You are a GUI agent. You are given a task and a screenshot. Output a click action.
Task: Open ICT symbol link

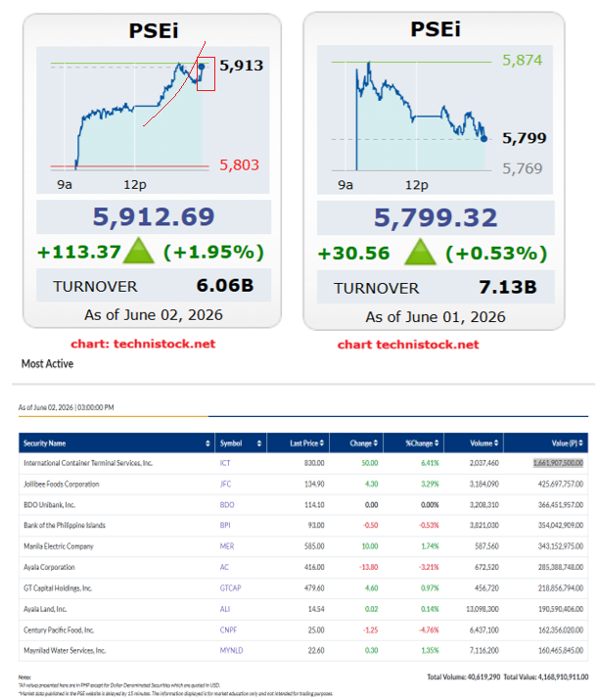(225, 463)
